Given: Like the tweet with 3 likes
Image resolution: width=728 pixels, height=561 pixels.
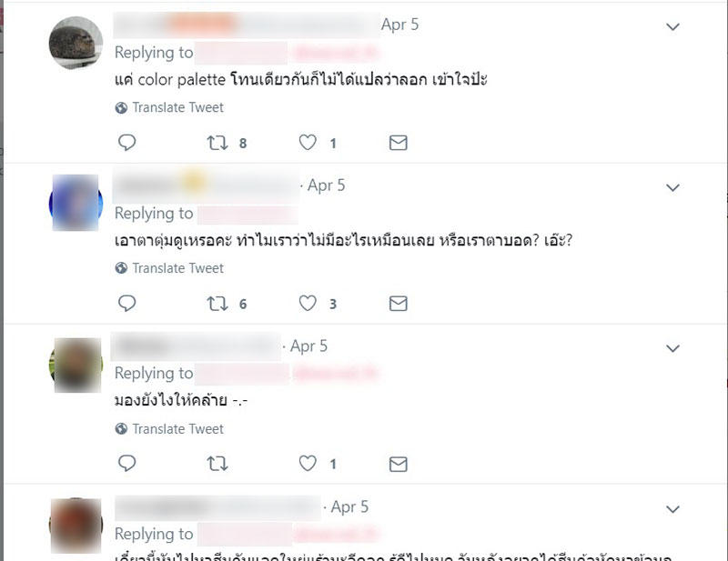Looking at the screenshot, I should [x=308, y=304].
